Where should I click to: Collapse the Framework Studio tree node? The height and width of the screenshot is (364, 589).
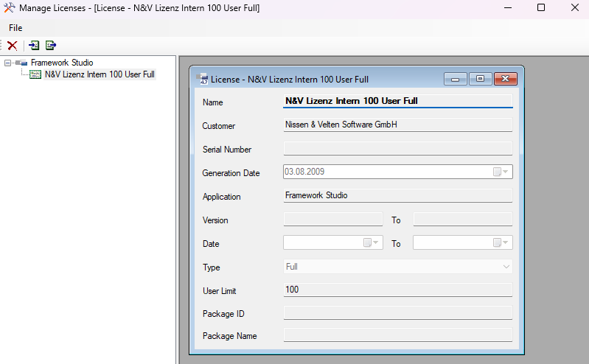pos(7,63)
